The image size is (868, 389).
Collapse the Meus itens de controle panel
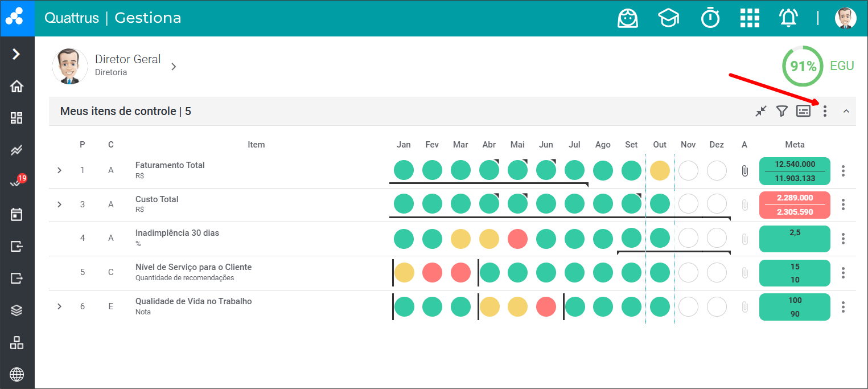[x=846, y=111]
